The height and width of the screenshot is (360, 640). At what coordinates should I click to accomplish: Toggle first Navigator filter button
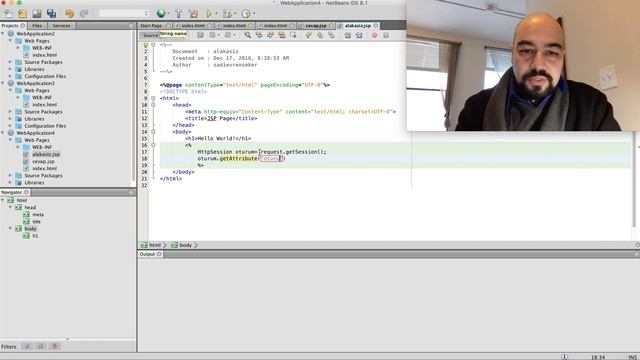27,347
